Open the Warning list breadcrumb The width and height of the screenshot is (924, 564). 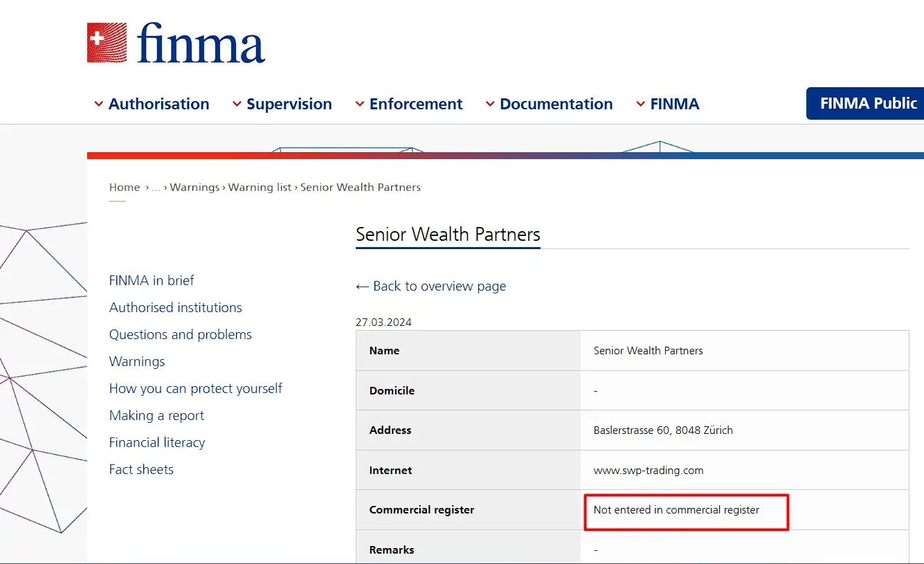click(x=260, y=187)
